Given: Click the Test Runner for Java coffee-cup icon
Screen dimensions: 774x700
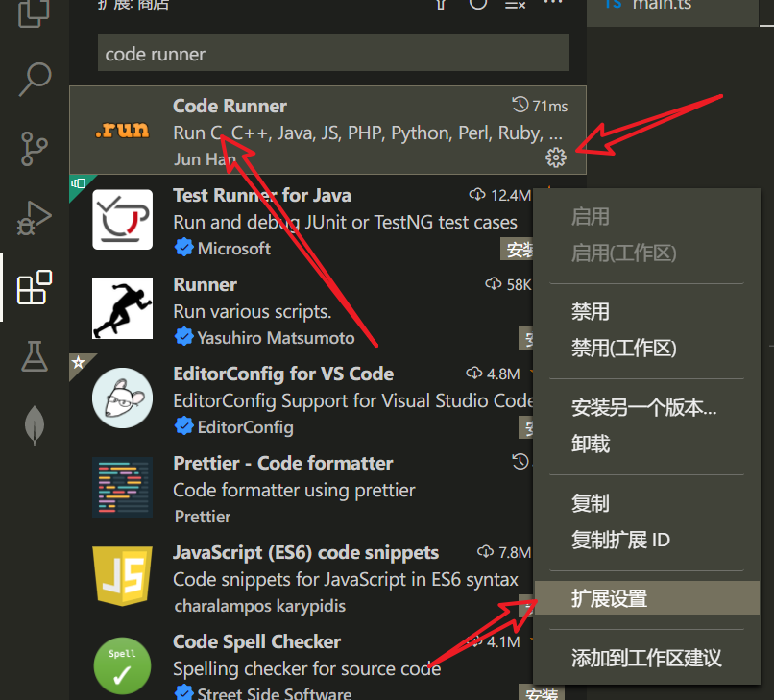Looking at the screenshot, I should 122,219.
